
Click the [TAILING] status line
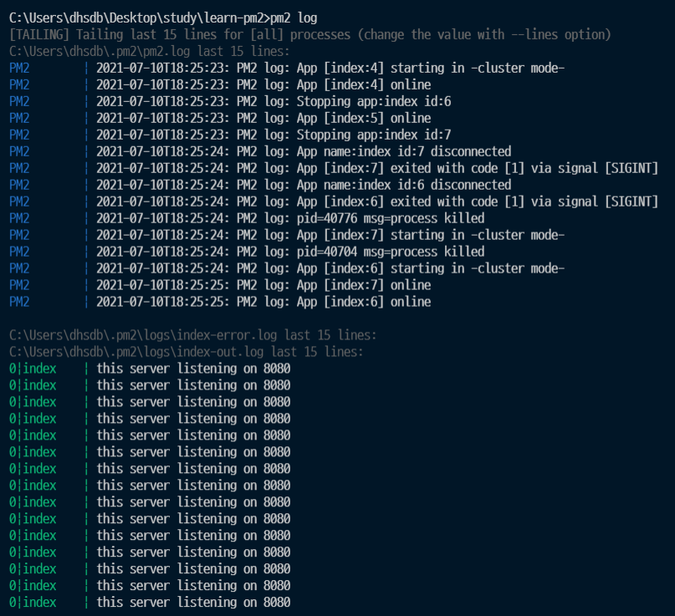(310, 35)
